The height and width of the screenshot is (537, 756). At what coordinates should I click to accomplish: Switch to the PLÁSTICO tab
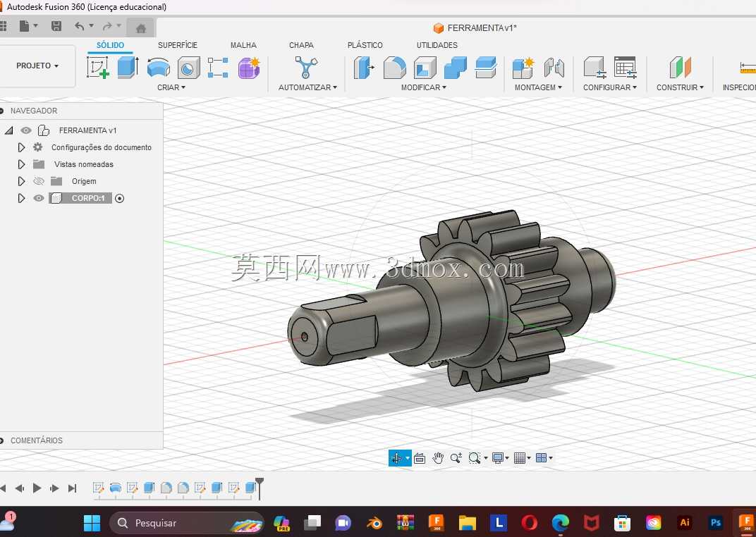point(365,45)
